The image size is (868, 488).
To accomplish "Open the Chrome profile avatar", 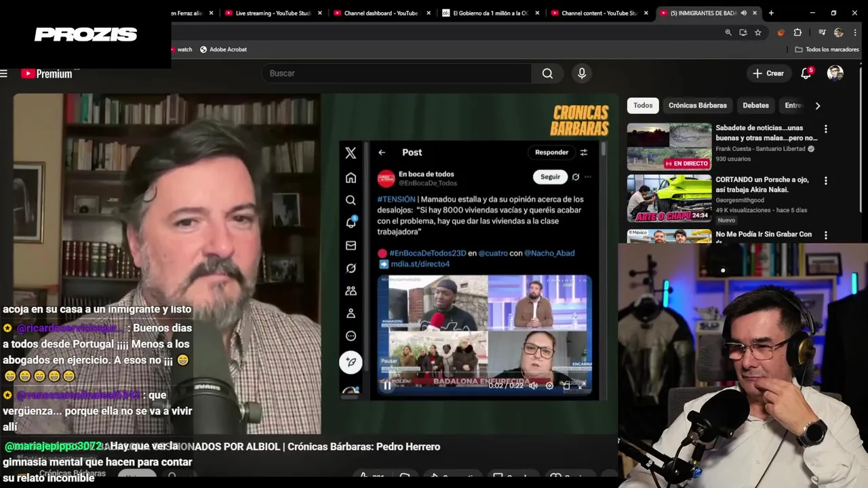I will (x=839, y=33).
